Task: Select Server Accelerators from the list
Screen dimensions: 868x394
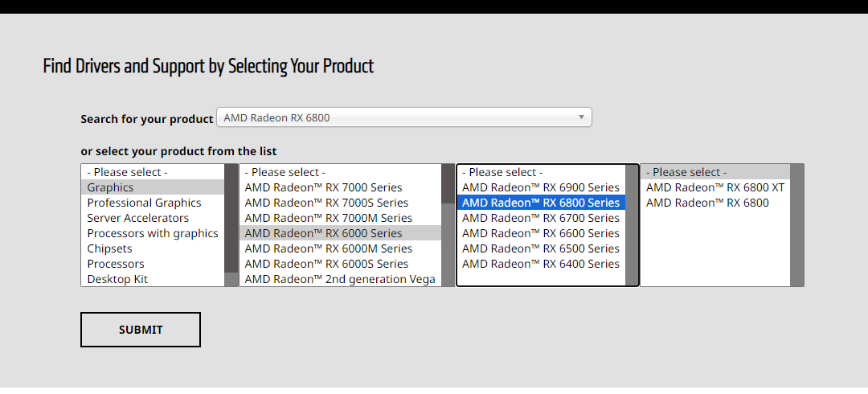Action: click(138, 218)
